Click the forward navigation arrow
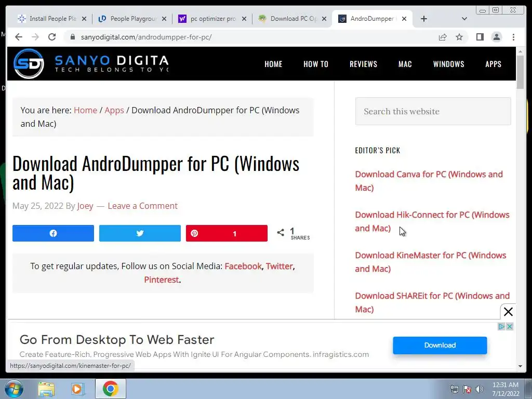 pyautogui.click(x=35, y=37)
